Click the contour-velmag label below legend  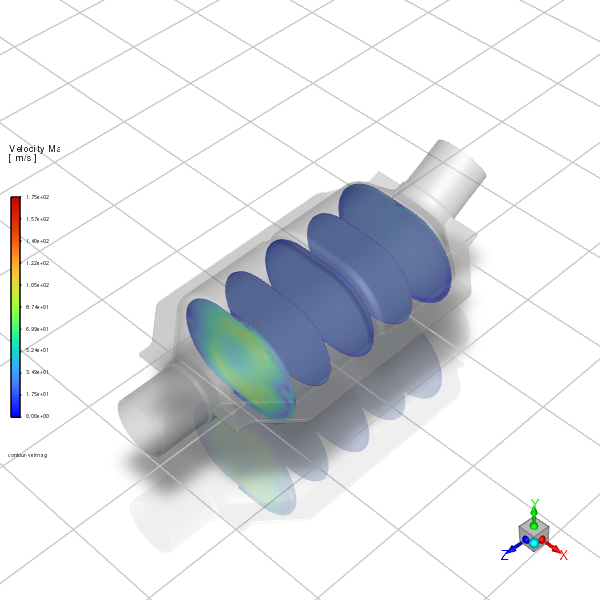click(x=27, y=454)
